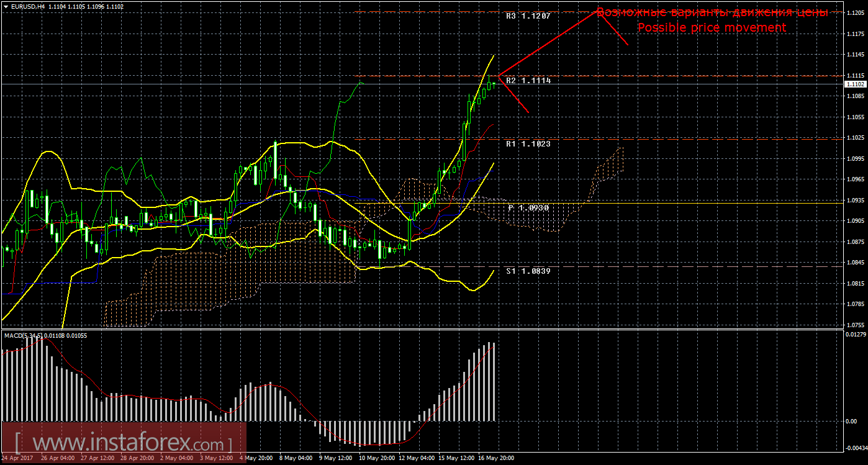Screen dimensions: 868x465
Task: Click the latest candlestick near R2 level
Action: (x=494, y=83)
